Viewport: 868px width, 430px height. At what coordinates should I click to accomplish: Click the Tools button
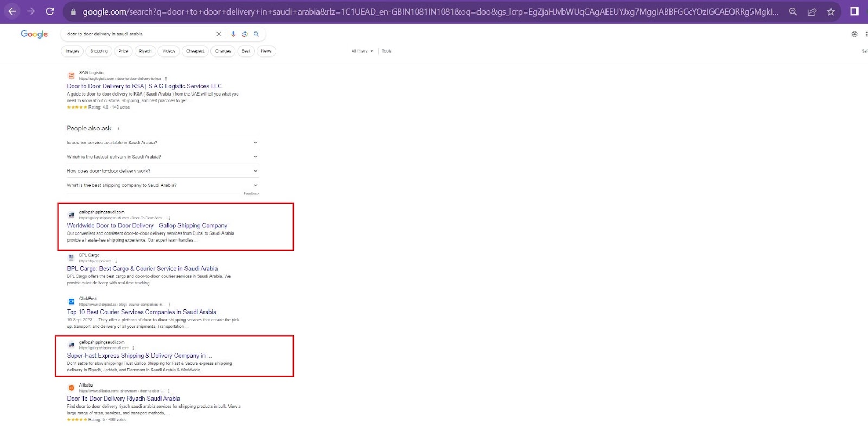click(x=386, y=51)
